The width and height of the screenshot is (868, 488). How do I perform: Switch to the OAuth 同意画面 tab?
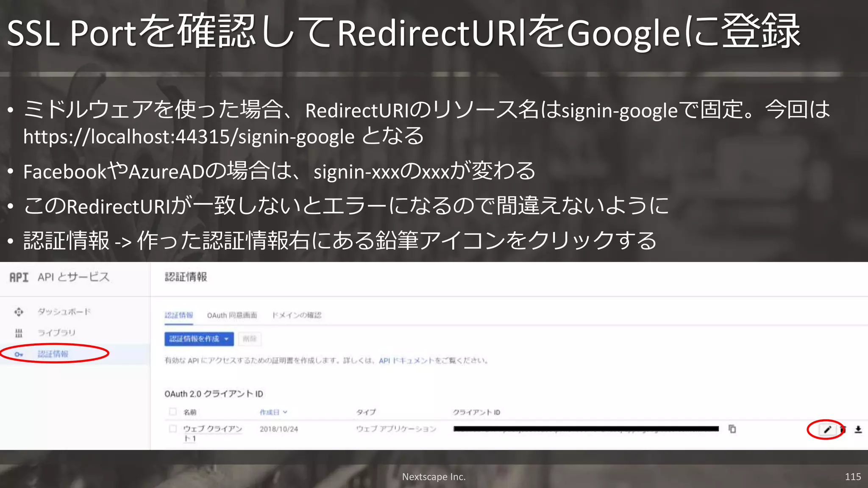tap(232, 315)
